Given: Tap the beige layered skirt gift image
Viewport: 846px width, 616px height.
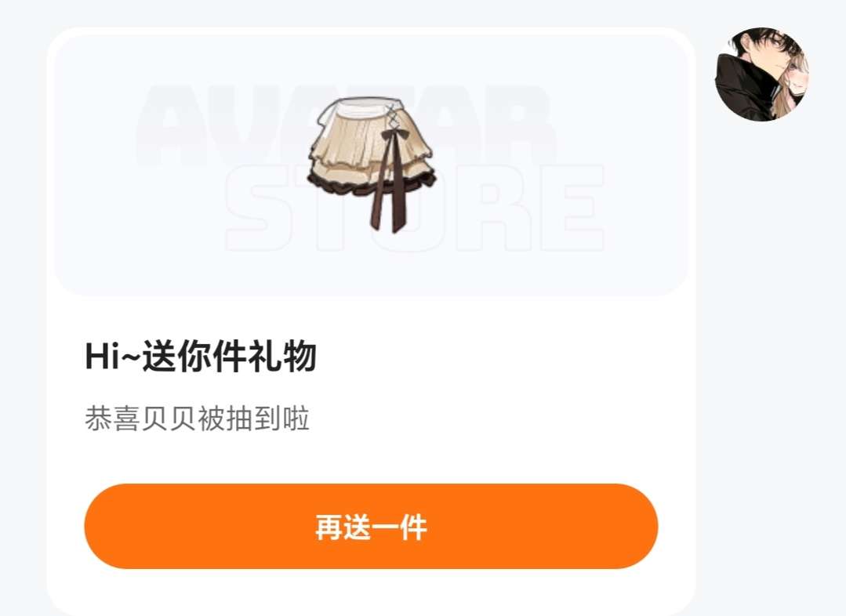Looking at the screenshot, I should [372, 164].
